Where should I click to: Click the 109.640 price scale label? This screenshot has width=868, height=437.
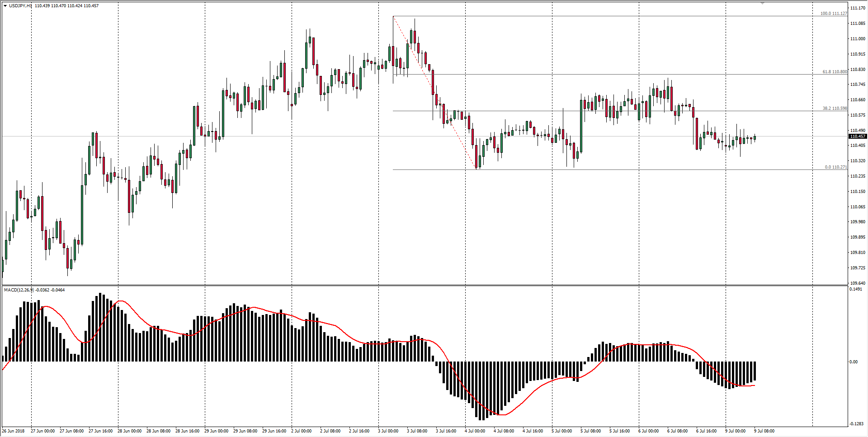pyautogui.click(x=858, y=283)
